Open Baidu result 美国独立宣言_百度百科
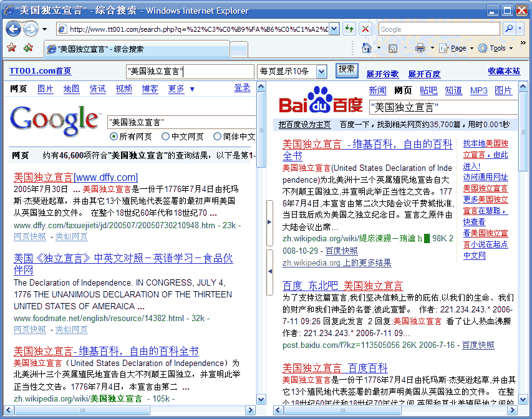 [x=335, y=368]
